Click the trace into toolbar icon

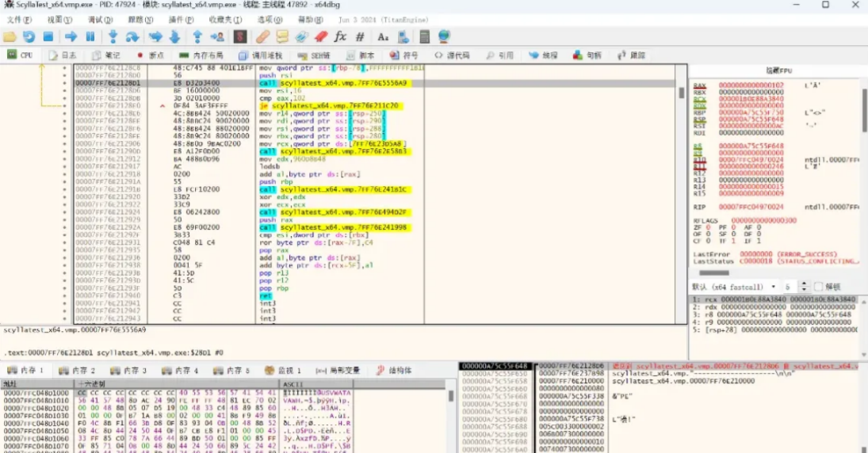point(155,37)
